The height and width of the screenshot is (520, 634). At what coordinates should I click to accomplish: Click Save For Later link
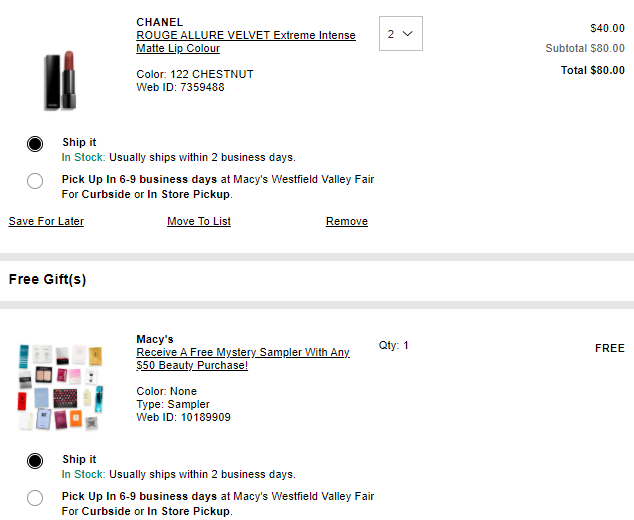46,221
